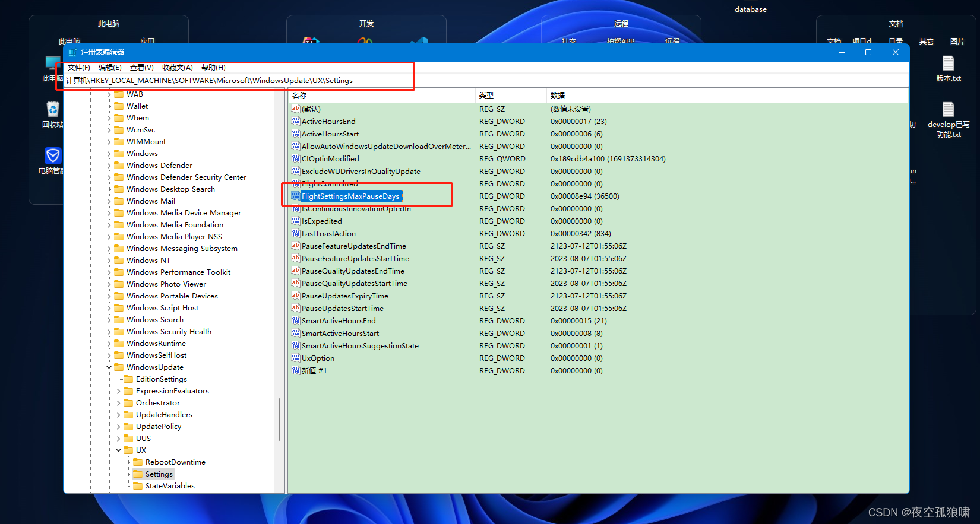
Task: Click the Wallet folder icon in tree
Action: tap(119, 106)
